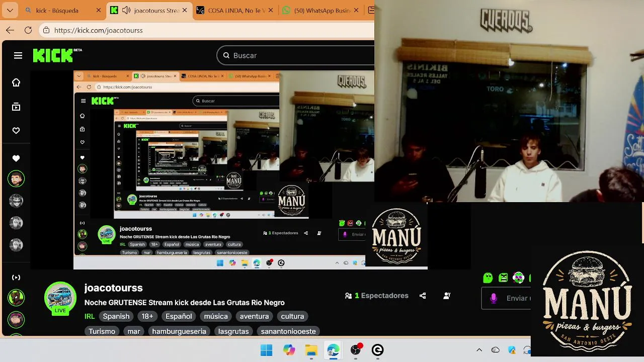This screenshot has height=362, width=644.
Task: Reload the Kick page
Action: pyautogui.click(x=28, y=30)
